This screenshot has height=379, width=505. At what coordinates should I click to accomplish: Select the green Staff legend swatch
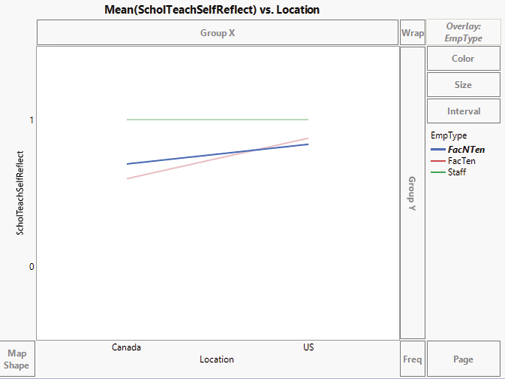(438, 172)
